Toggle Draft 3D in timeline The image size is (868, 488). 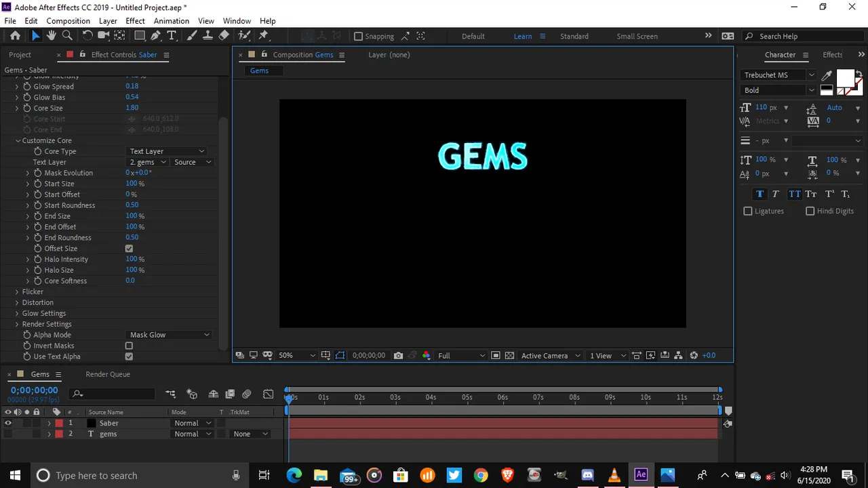192,394
